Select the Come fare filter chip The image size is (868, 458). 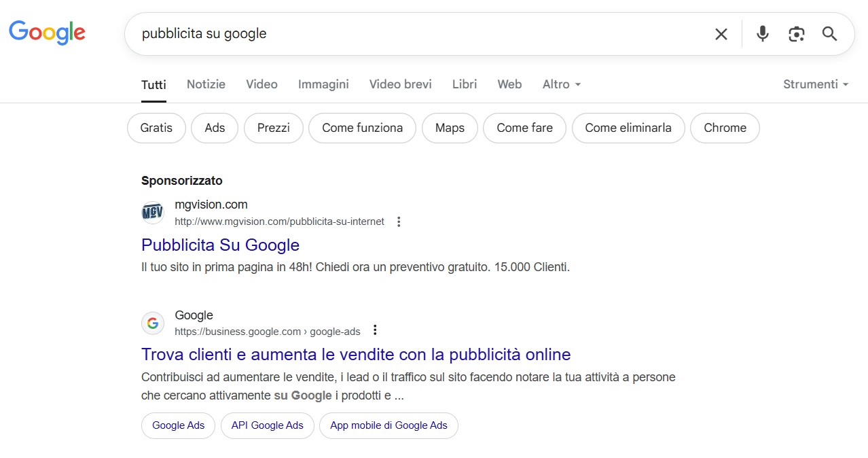(x=524, y=128)
